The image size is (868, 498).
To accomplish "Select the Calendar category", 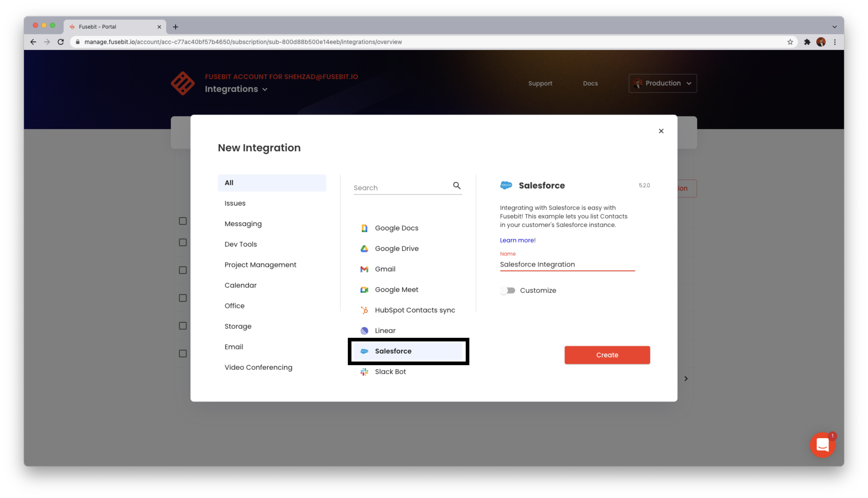I will tap(272, 285).
